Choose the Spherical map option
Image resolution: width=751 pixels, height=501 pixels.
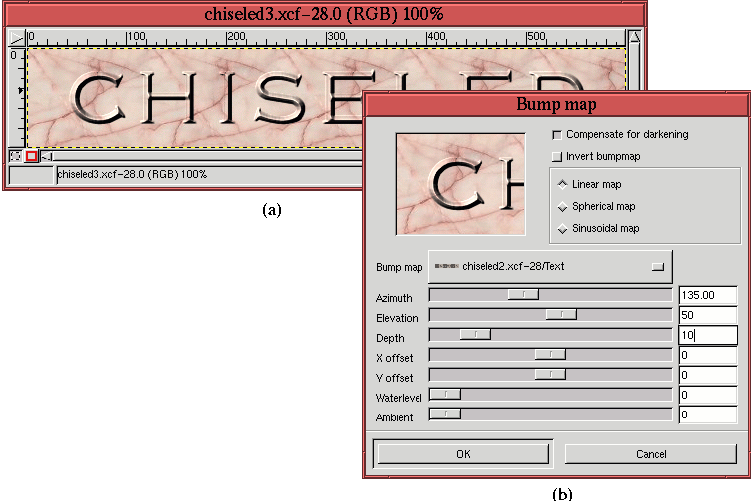(562, 207)
